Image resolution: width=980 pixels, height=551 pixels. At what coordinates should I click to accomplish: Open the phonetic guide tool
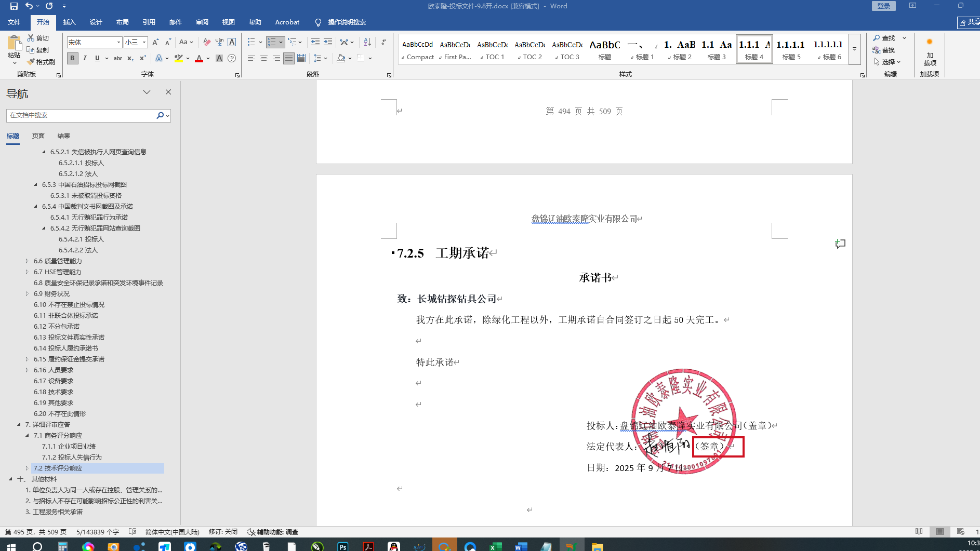click(219, 42)
